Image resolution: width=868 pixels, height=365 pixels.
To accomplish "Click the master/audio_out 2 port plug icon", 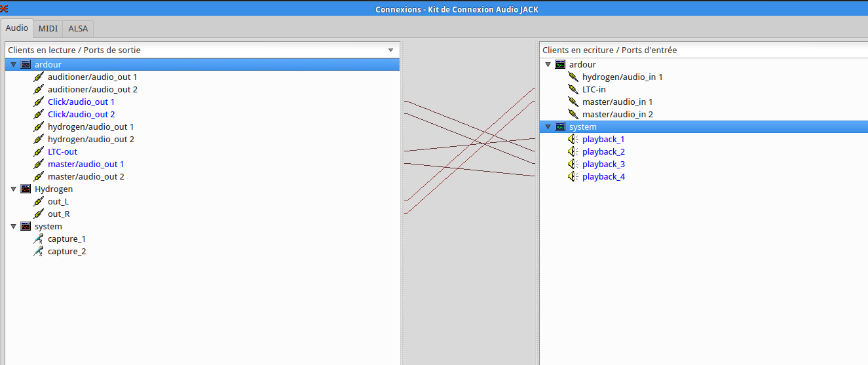I will (x=39, y=177).
